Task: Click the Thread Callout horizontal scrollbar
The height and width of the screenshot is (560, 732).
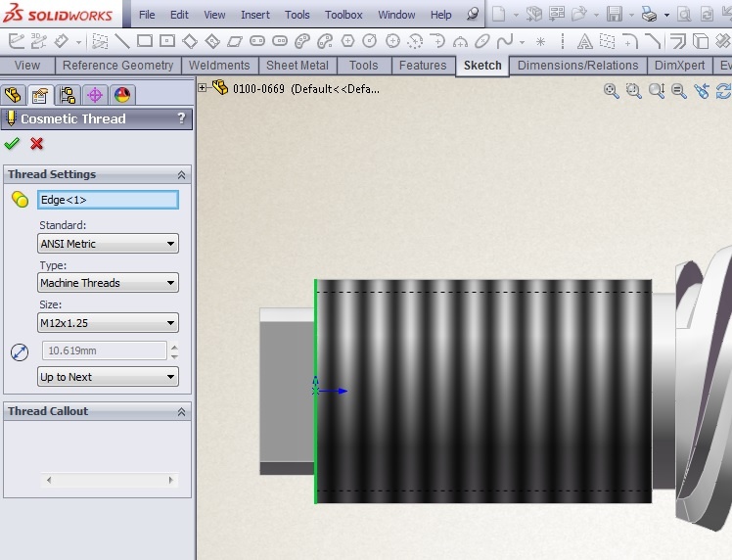Action: coord(110,480)
